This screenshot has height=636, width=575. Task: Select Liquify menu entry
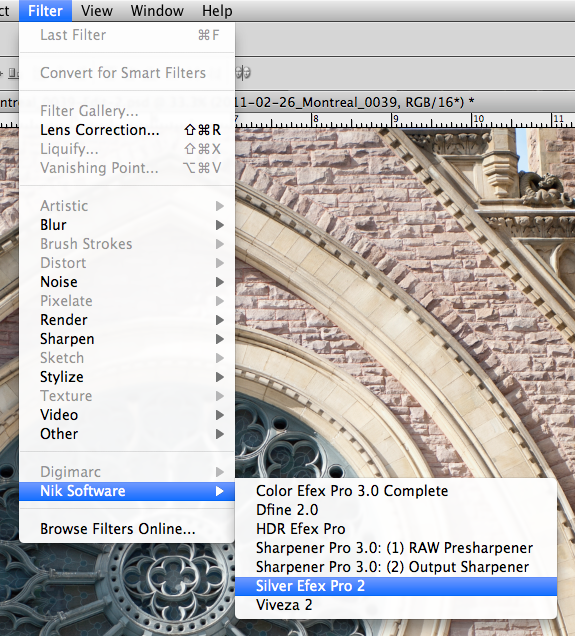click(127, 149)
